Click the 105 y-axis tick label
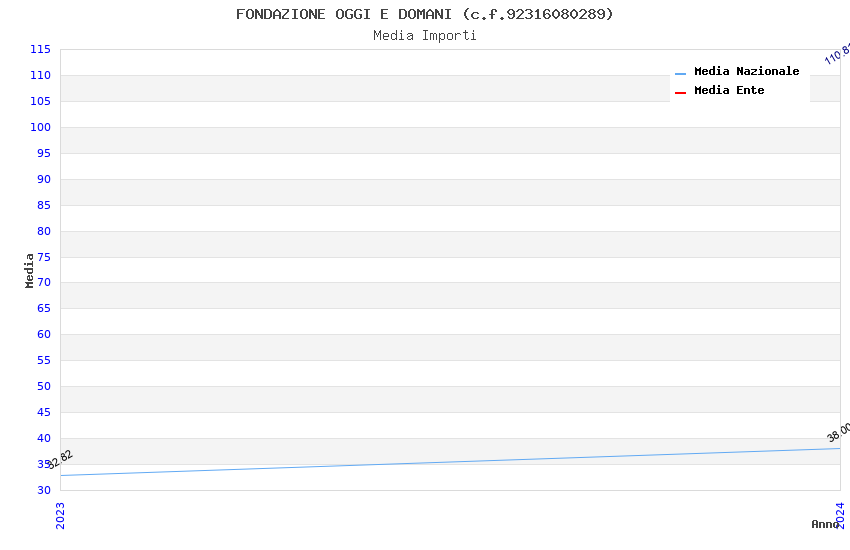 [41, 101]
